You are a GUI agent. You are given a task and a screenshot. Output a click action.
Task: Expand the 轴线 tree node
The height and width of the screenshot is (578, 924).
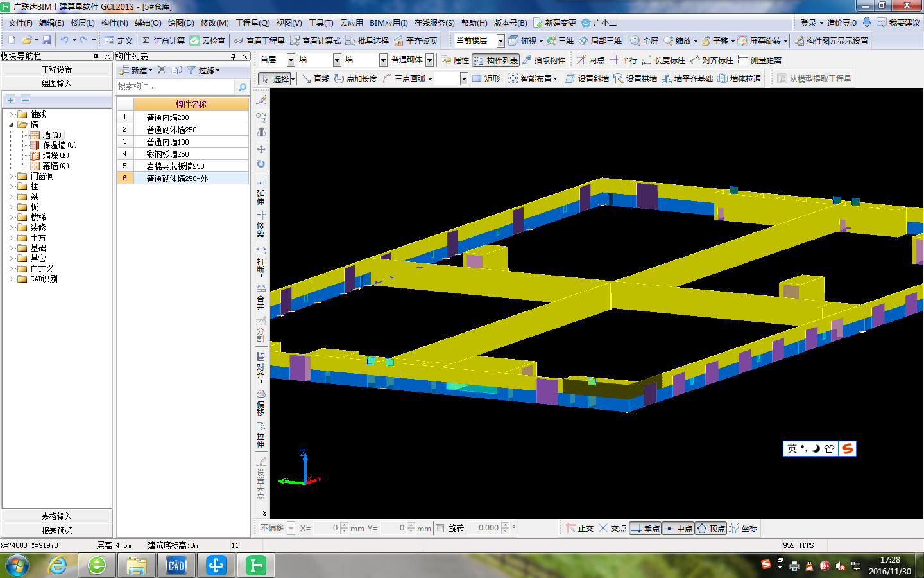tap(11, 114)
